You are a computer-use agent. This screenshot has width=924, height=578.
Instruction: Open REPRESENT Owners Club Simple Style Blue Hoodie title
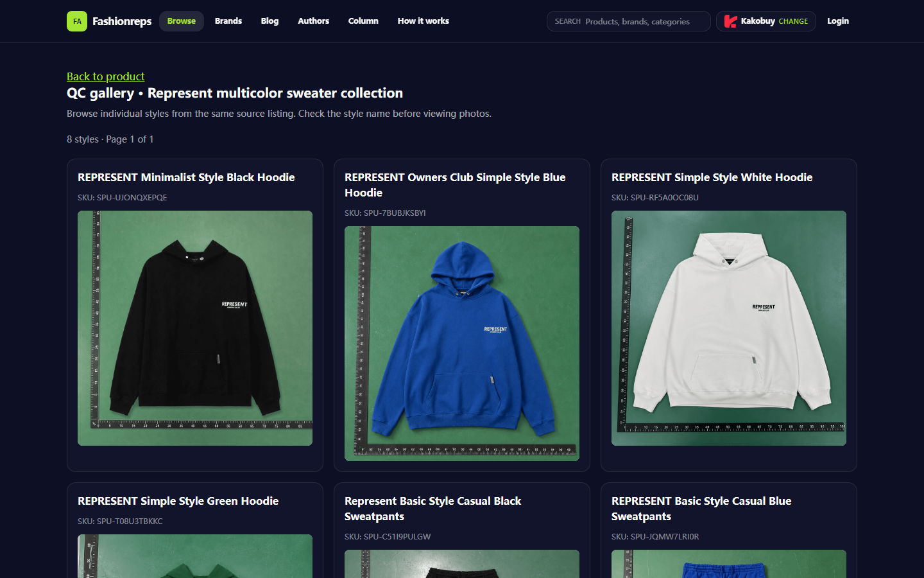(455, 185)
